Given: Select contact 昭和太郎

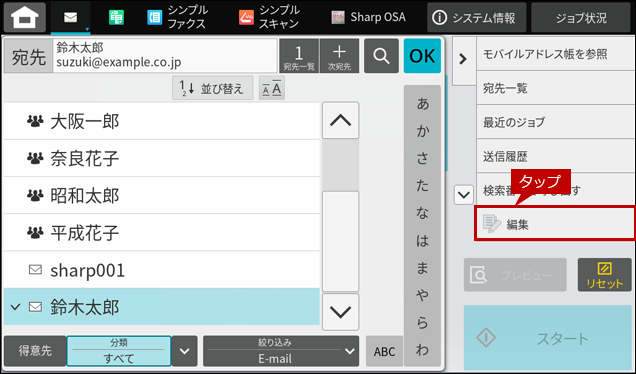Looking at the screenshot, I should [x=161, y=196].
